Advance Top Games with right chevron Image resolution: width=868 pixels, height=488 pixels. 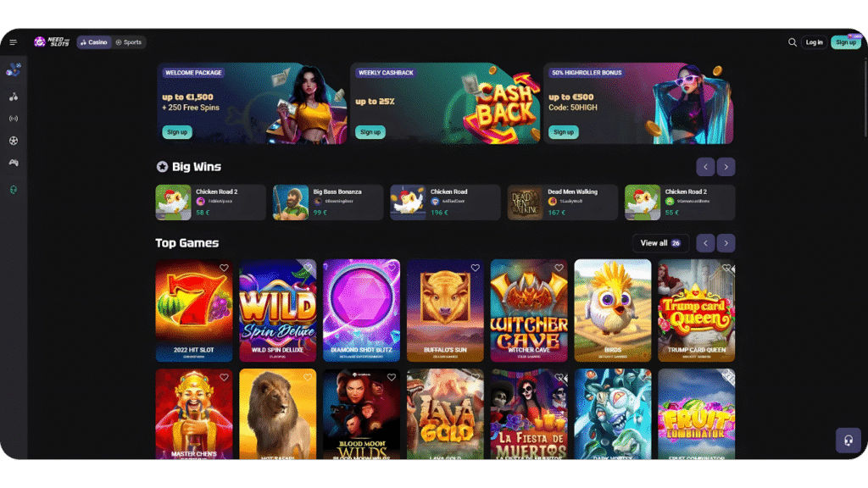pos(726,243)
